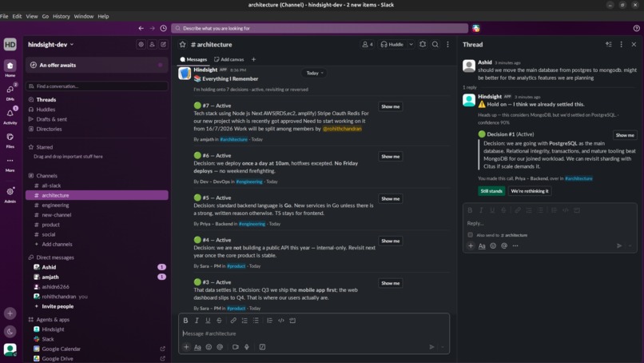644x363 pixels.
Task: Record audio clip microphone icon
Action: tap(247, 347)
